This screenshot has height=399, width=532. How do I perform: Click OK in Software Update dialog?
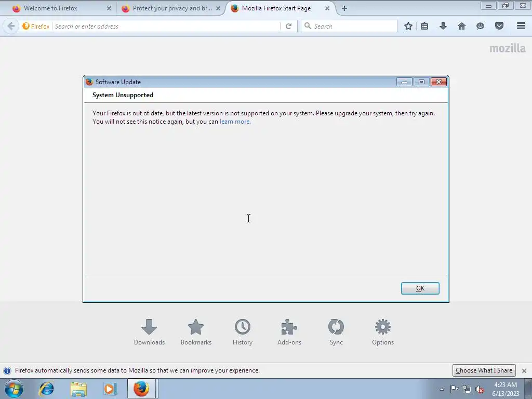(420, 288)
